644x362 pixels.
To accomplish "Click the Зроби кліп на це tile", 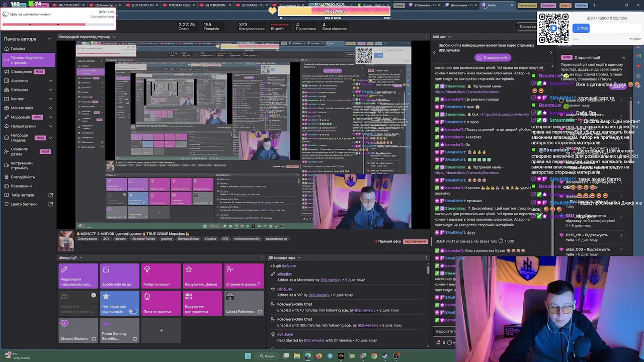I will (119, 276).
